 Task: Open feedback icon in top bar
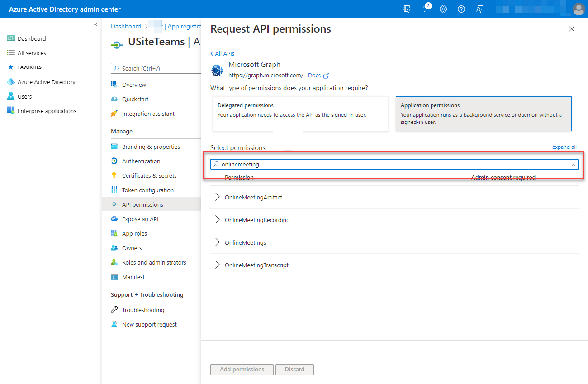479,9
